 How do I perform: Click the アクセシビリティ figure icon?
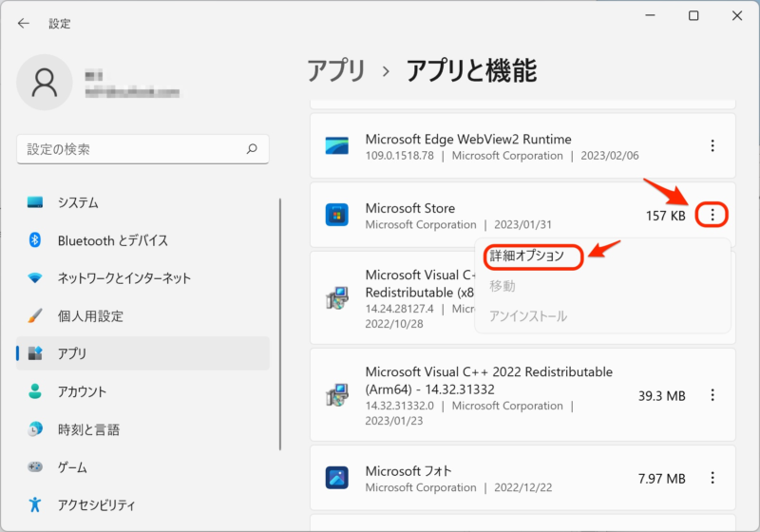tap(35, 504)
